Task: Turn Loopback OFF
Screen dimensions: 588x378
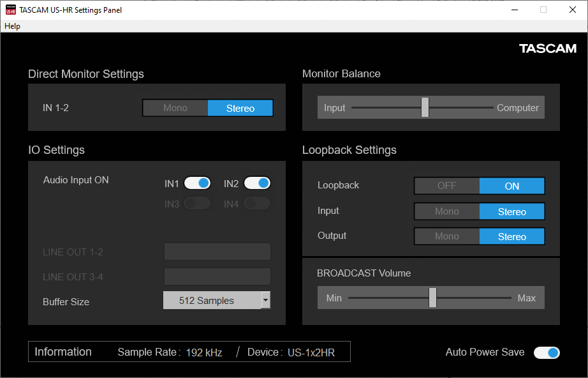Action: [446, 186]
